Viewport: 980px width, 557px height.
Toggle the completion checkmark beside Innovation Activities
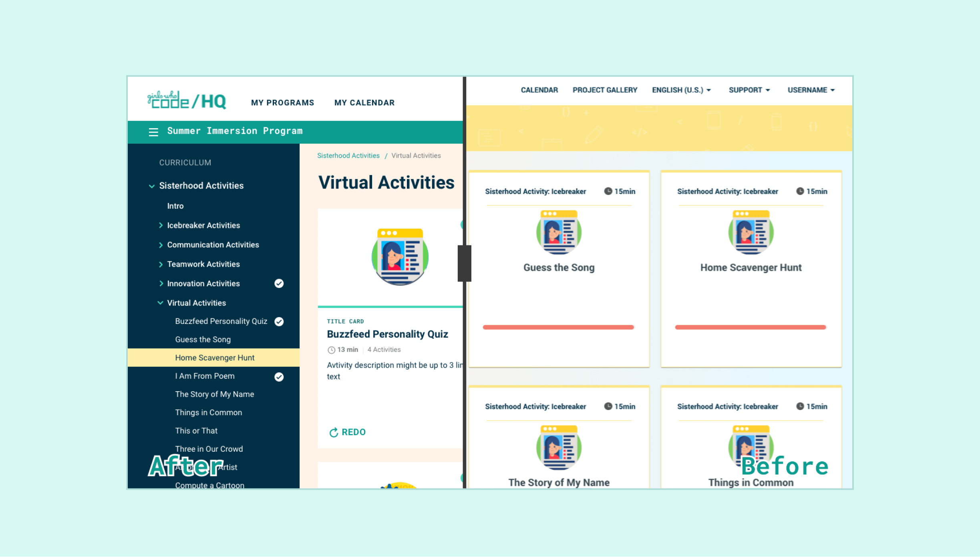279,284
